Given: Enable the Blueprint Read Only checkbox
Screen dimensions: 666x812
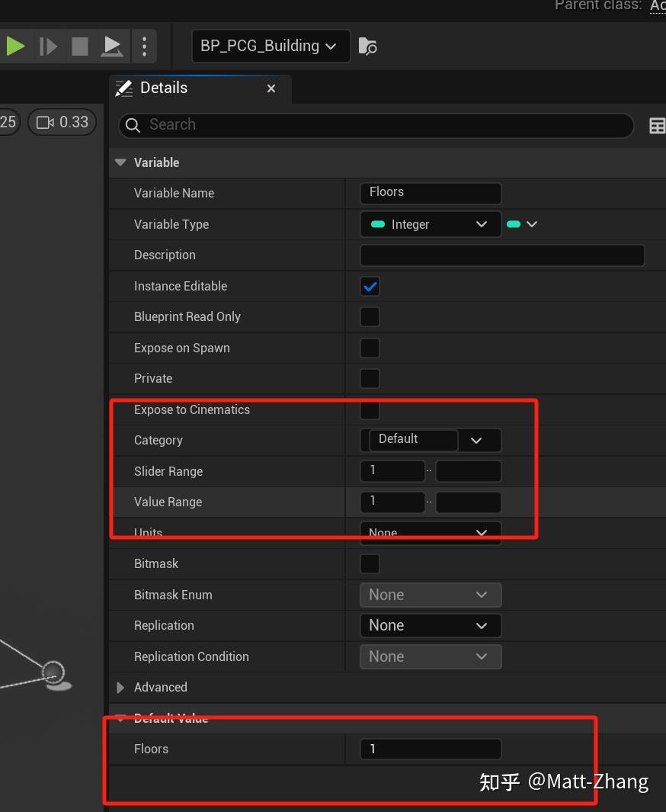Looking at the screenshot, I should [370, 317].
